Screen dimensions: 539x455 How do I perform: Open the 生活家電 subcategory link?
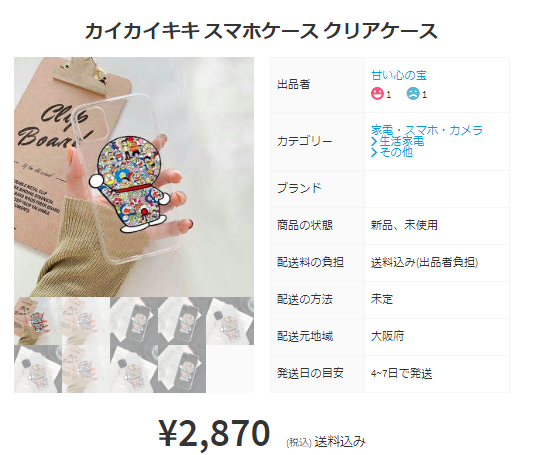point(402,141)
